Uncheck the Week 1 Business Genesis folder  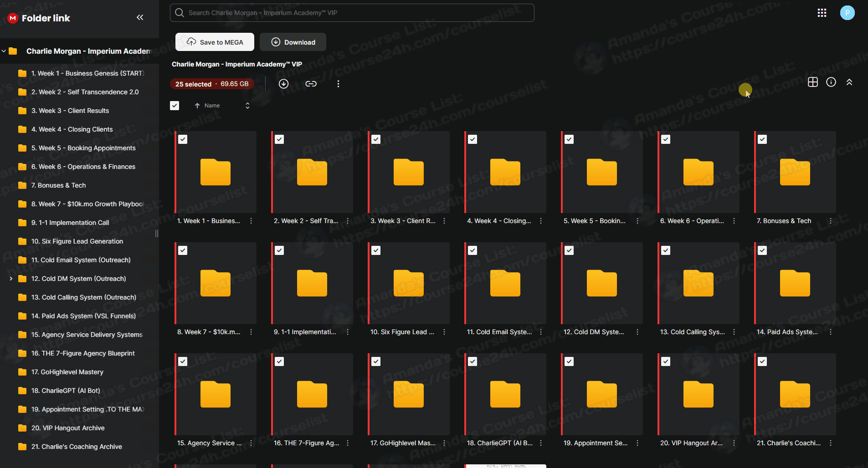click(x=183, y=139)
